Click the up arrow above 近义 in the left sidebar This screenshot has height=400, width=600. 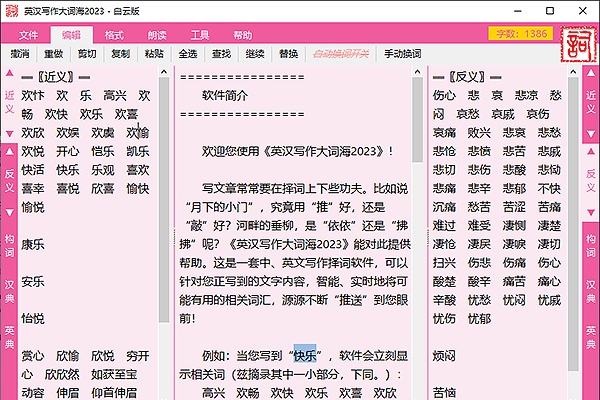[x=10, y=73]
